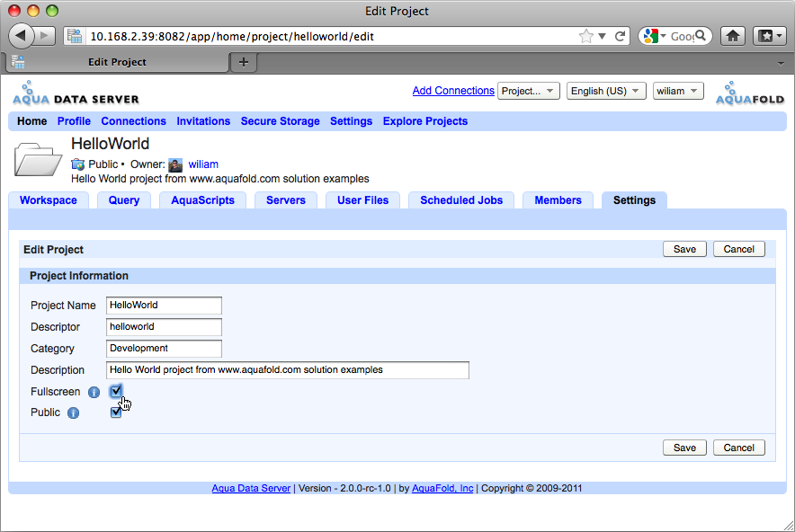Click the top Save button
The image size is (795, 532).
point(684,249)
